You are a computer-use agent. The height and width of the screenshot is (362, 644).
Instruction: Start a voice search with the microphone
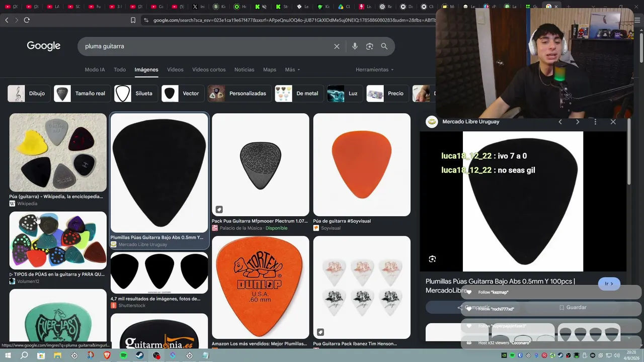click(x=355, y=46)
